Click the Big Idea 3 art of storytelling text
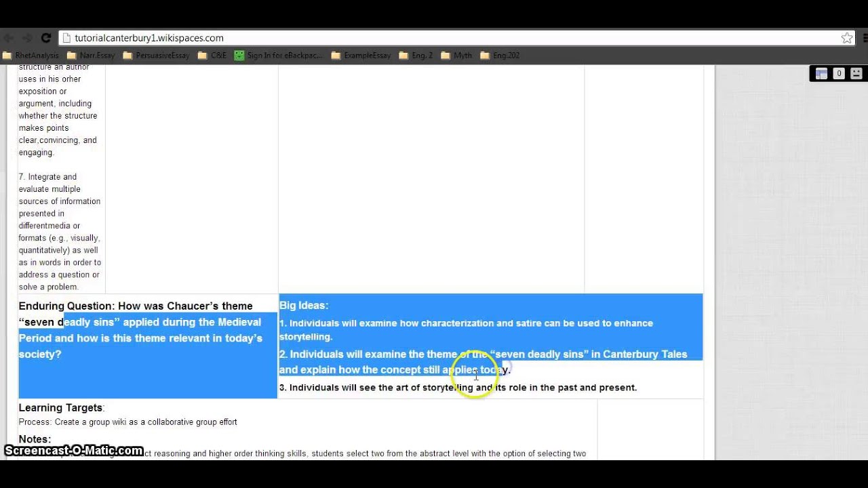The image size is (868, 488). 458,388
